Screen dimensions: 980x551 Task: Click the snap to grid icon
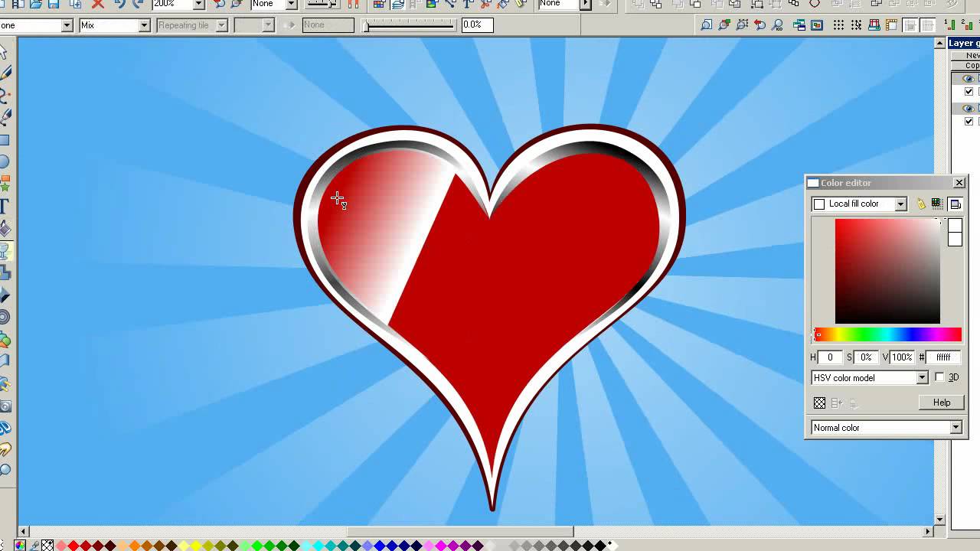(856, 25)
